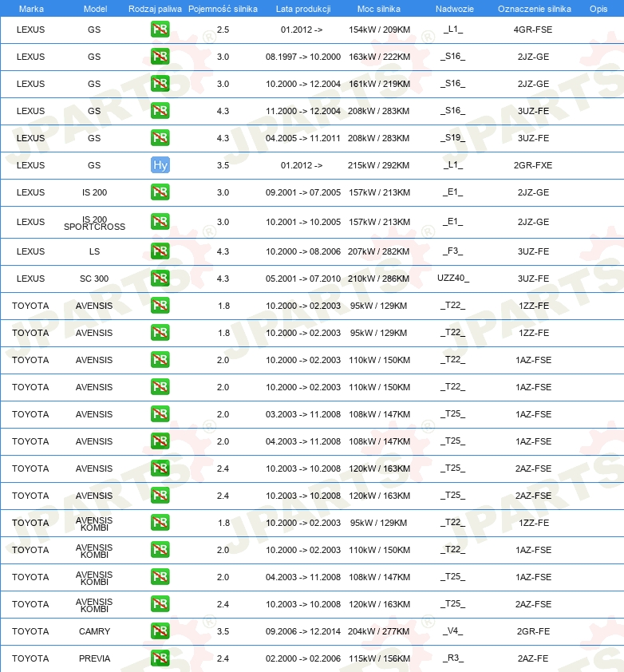This screenshot has height=672, width=624.
Task: Click the power value 207kW / 282KM
Action: (x=378, y=251)
